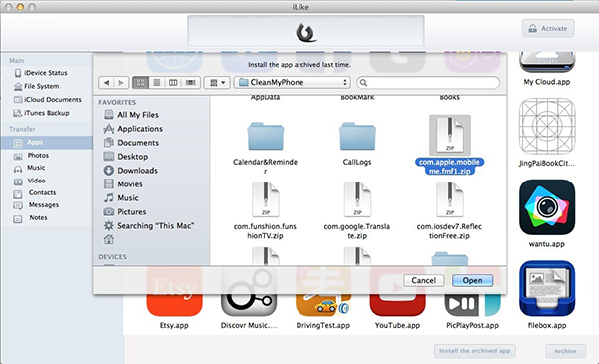Select Desktop in Favorites
The width and height of the screenshot is (599, 364).
pos(126,157)
